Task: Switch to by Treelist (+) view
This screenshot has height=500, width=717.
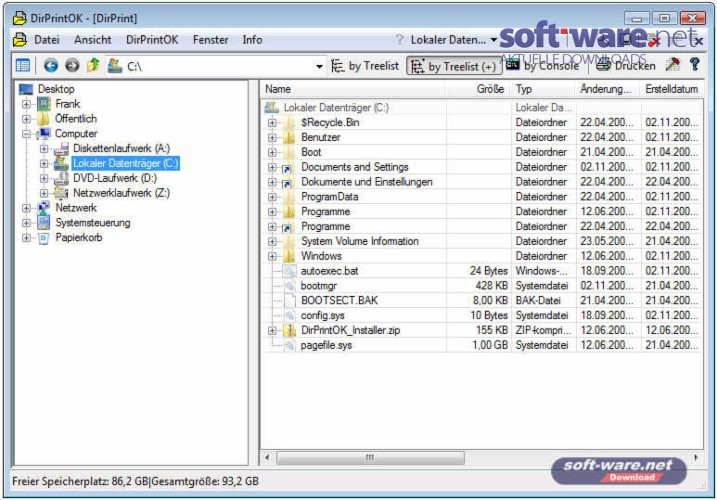Action: coord(454,66)
